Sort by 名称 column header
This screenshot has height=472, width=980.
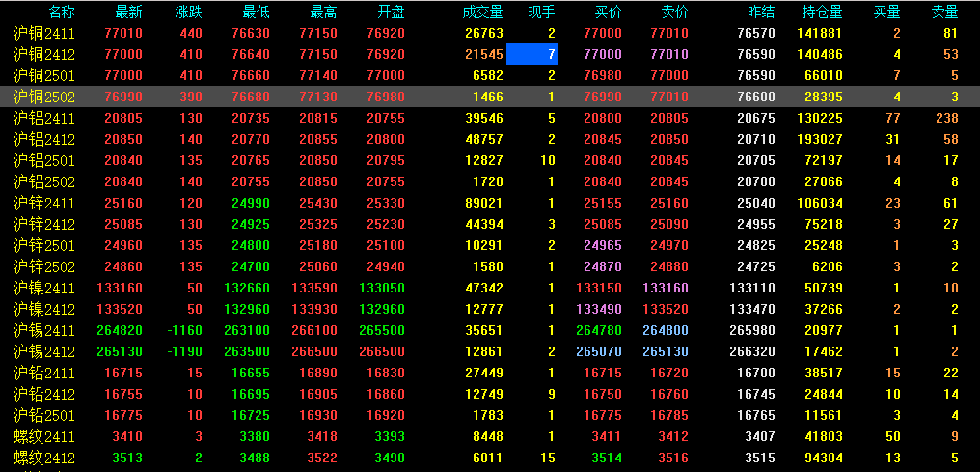(62, 12)
